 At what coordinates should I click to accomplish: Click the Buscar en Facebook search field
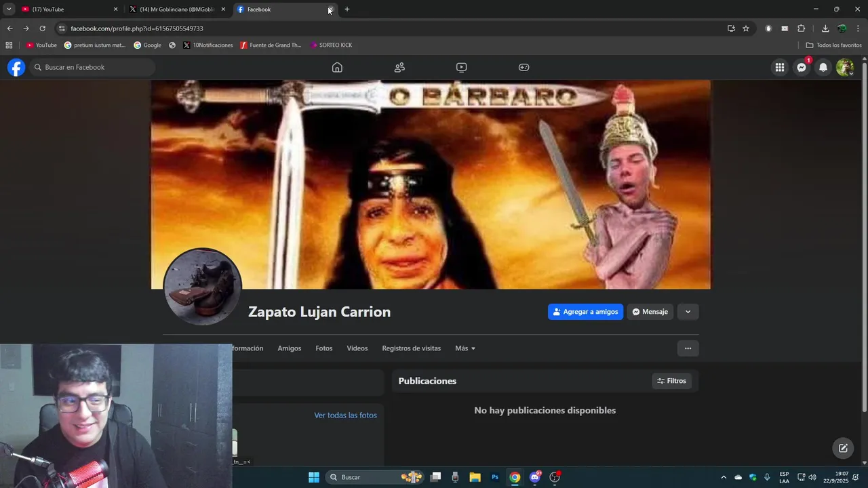point(92,67)
